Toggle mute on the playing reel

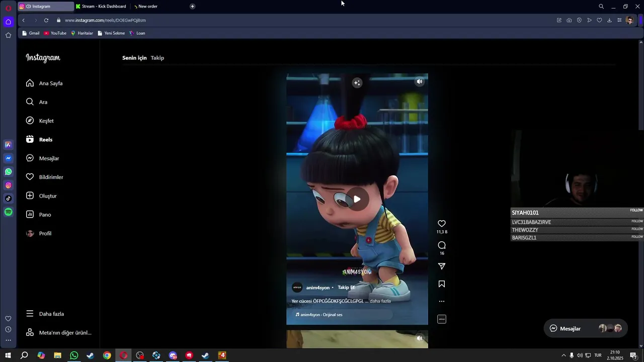420,81
